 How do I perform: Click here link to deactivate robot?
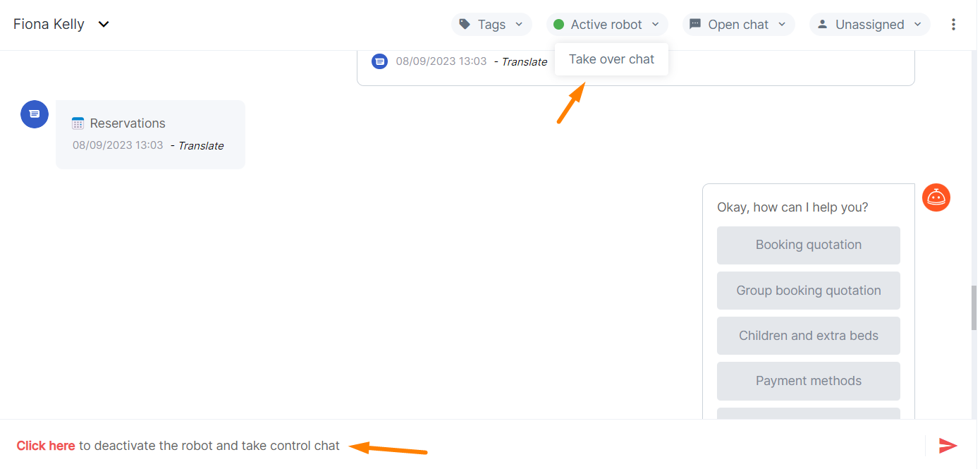(46, 446)
